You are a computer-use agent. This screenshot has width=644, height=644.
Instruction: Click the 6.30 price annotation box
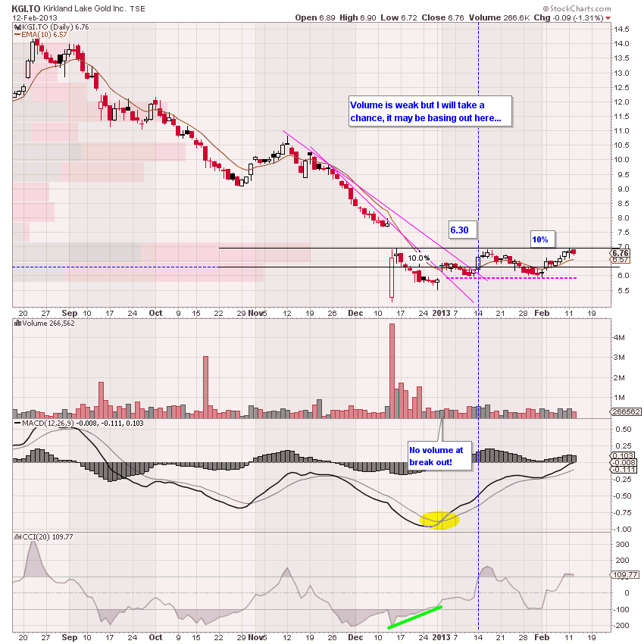pos(462,230)
